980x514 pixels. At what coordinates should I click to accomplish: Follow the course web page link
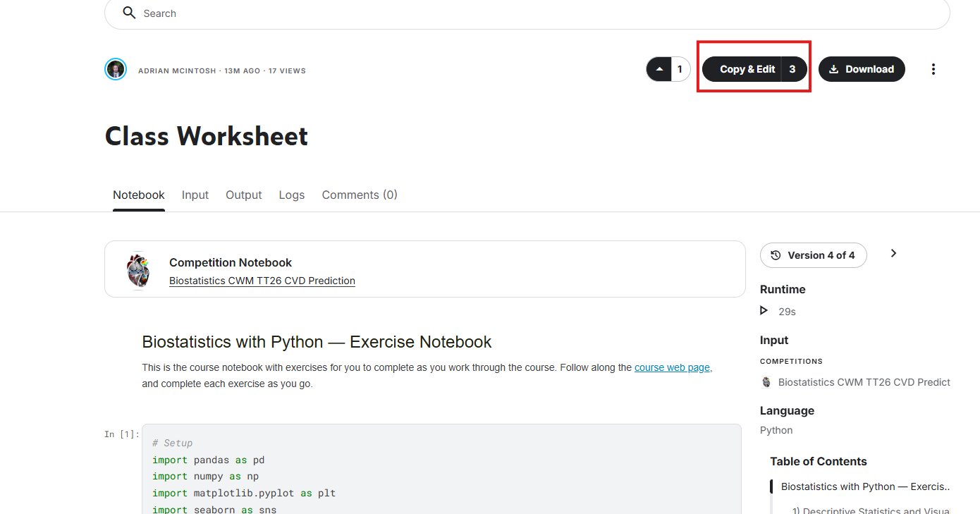[x=672, y=367]
